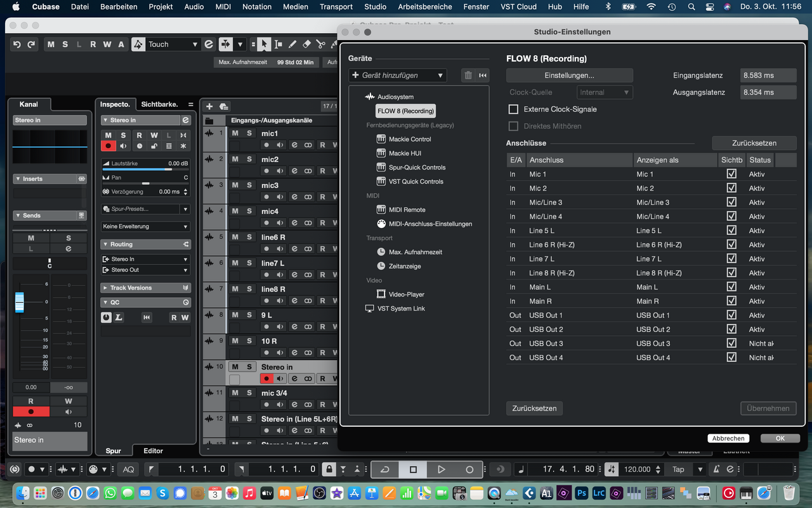
Task: Open the Keine Erweiterung dropdown
Action: coord(145,226)
